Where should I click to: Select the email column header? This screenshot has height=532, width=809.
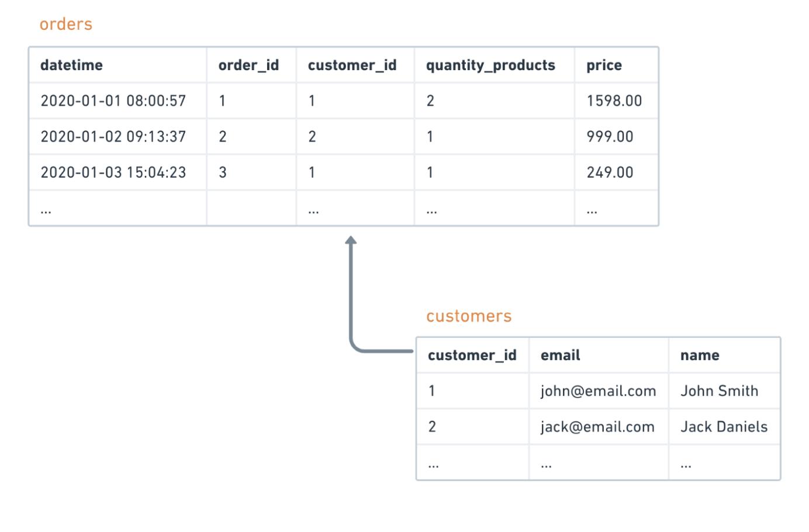[560, 355]
